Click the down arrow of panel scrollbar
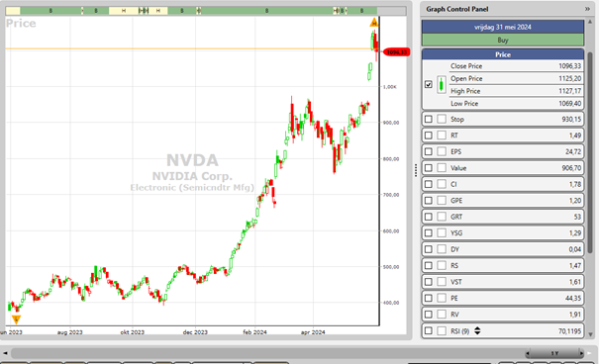 pyautogui.click(x=590, y=334)
